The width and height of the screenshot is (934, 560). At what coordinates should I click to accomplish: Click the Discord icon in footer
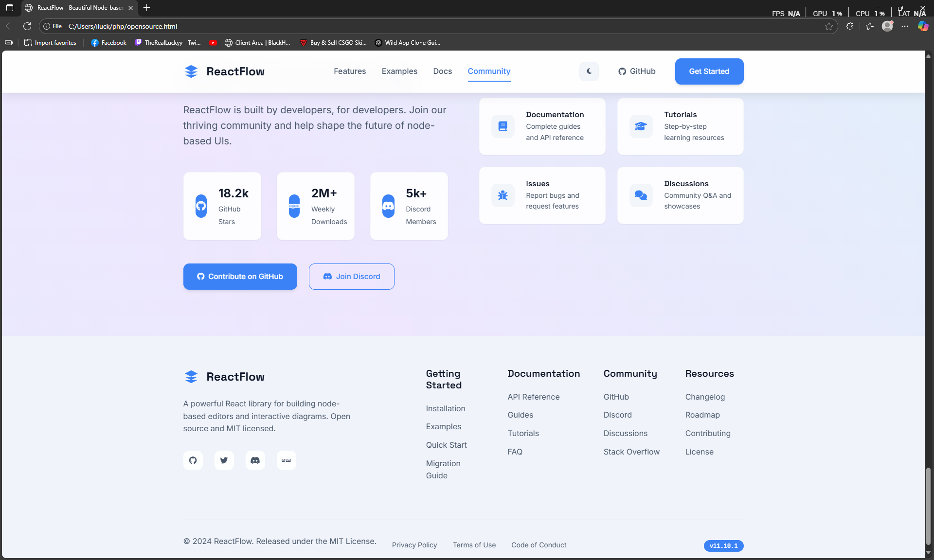pos(255,460)
